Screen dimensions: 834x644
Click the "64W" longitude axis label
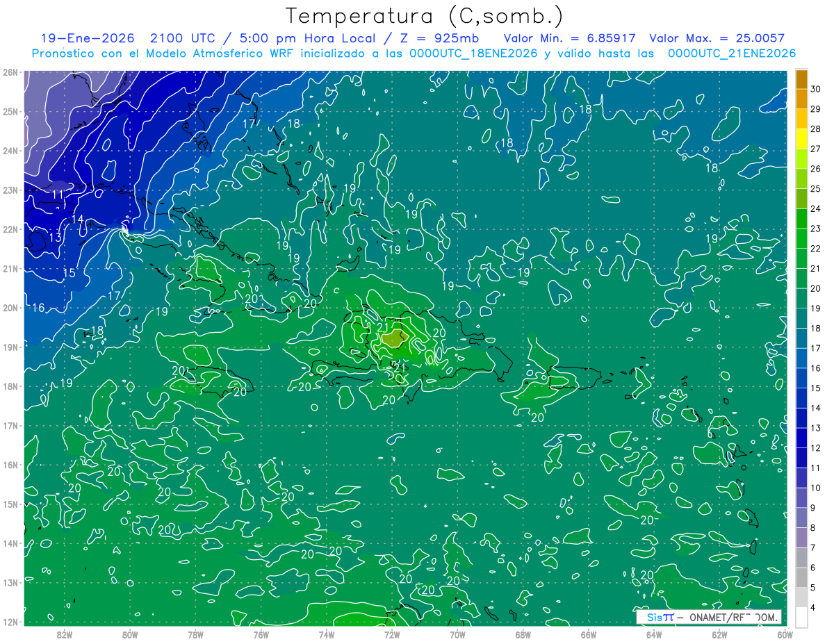pos(654,634)
